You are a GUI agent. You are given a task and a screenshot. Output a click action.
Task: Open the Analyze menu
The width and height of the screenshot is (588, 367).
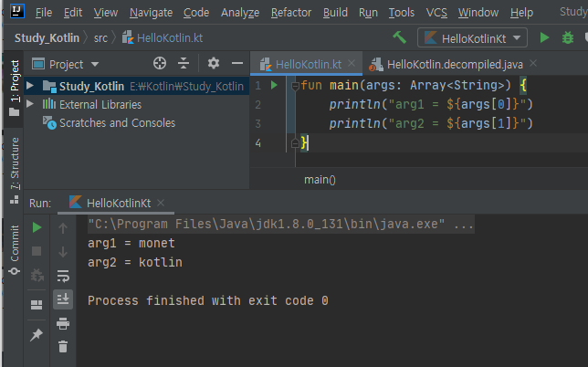tap(240, 13)
